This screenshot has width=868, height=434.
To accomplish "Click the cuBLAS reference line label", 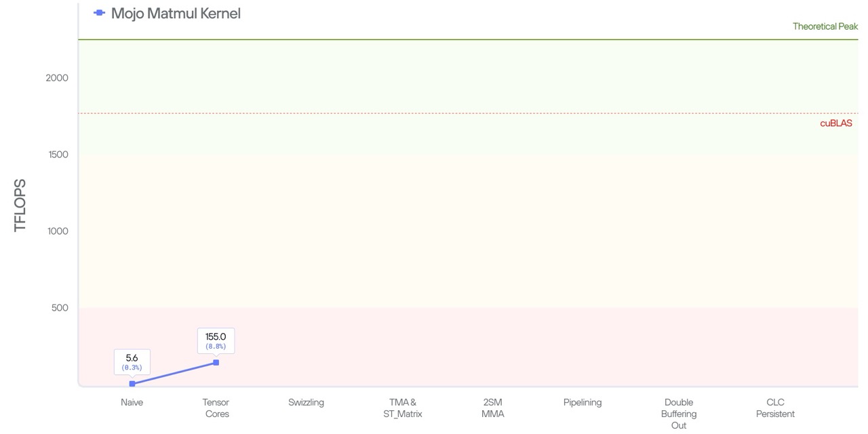I will (836, 123).
